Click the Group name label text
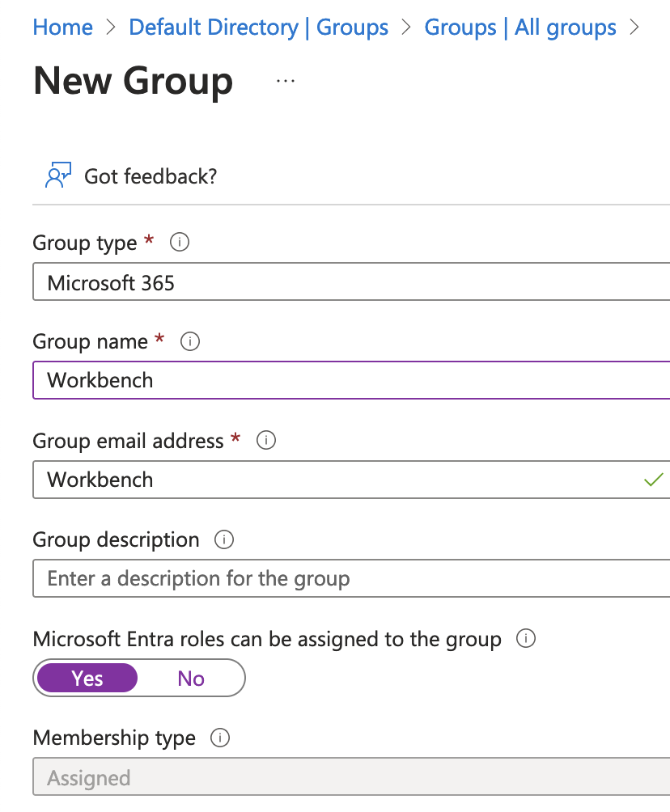Image resolution: width=670 pixels, height=812 pixels. coord(90,342)
